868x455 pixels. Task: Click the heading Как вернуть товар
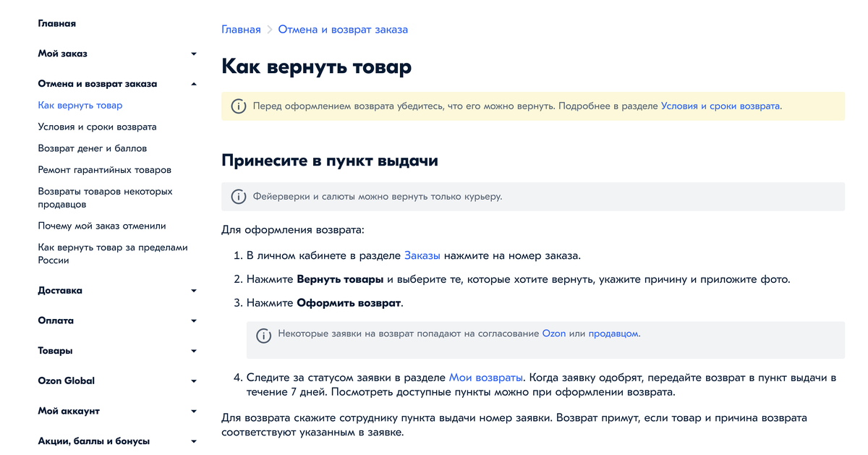click(317, 67)
